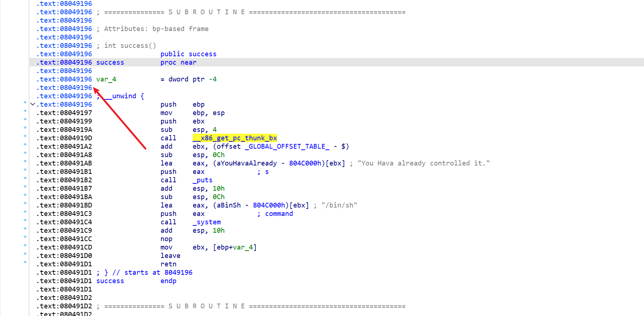This screenshot has width=644, height=316.
Task: Click the "int success()" prototype comment
Action: pyautogui.click(x=130, y=46)
